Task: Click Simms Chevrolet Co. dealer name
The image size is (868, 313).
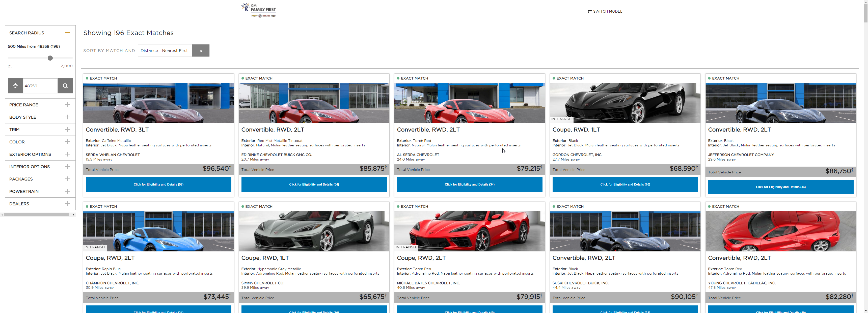Action: tap(263, 283)
